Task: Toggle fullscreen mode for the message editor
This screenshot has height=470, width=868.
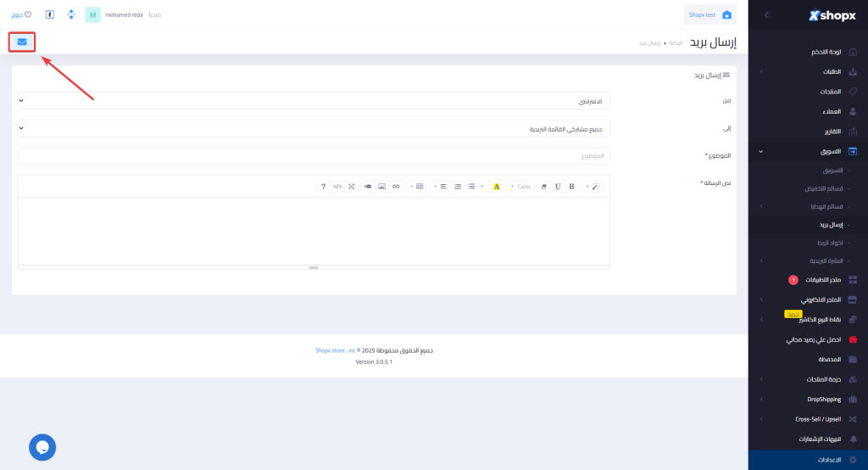Action: pos(351,187)
